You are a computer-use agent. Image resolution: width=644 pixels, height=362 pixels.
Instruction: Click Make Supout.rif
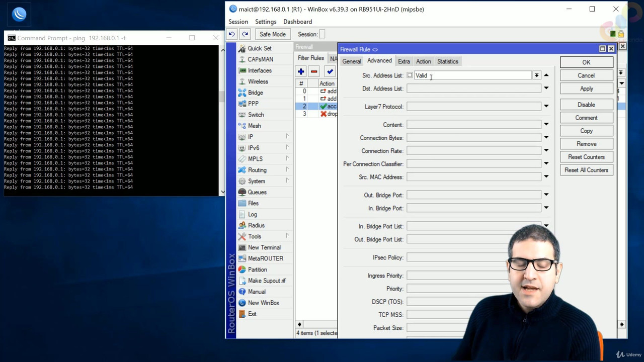(x=266, y=281)
